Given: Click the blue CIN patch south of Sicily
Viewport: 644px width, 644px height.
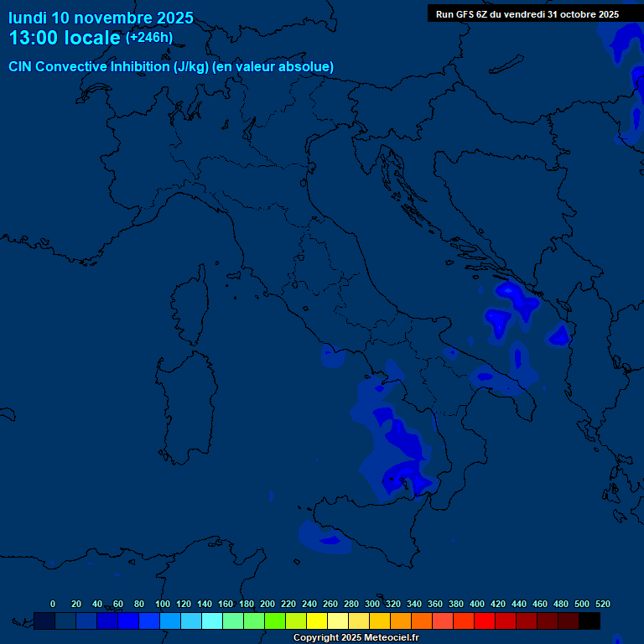Looking at the screenshot, I should pyautogui.click(x=327, y=537).
